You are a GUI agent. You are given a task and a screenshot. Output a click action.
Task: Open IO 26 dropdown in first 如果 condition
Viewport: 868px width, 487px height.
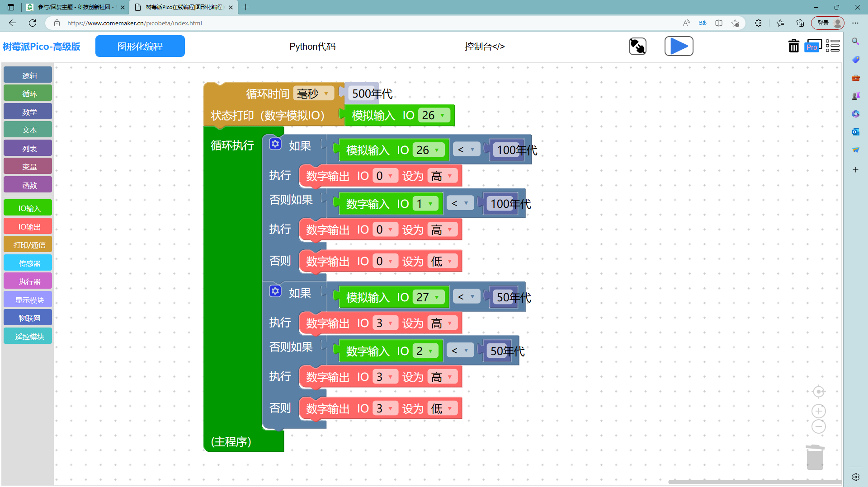click(x=429, y=150)
